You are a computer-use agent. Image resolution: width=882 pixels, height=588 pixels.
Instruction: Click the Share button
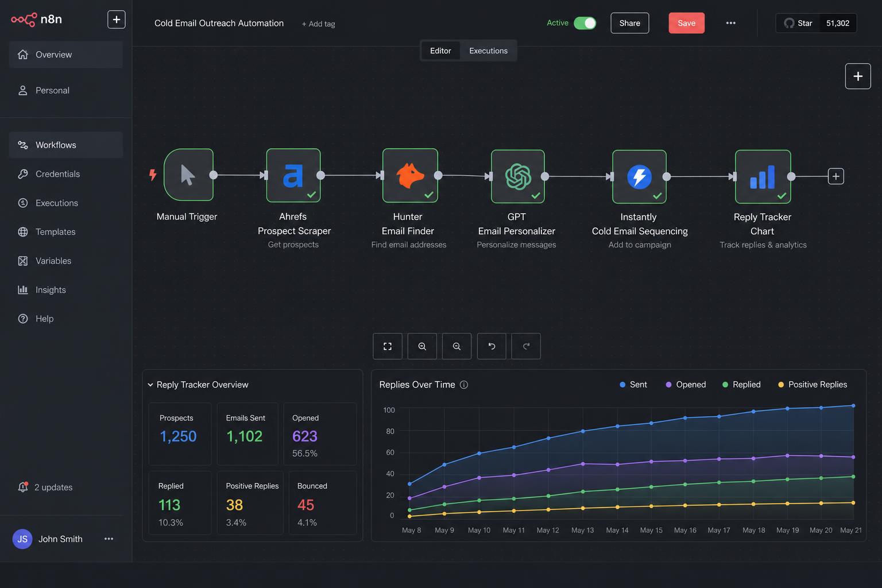(x=629, y=23)
